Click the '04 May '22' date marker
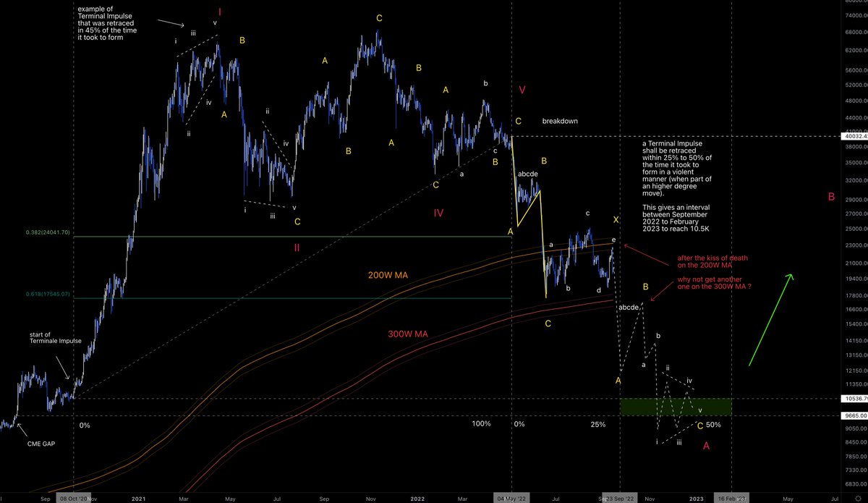 pos(511,498)
